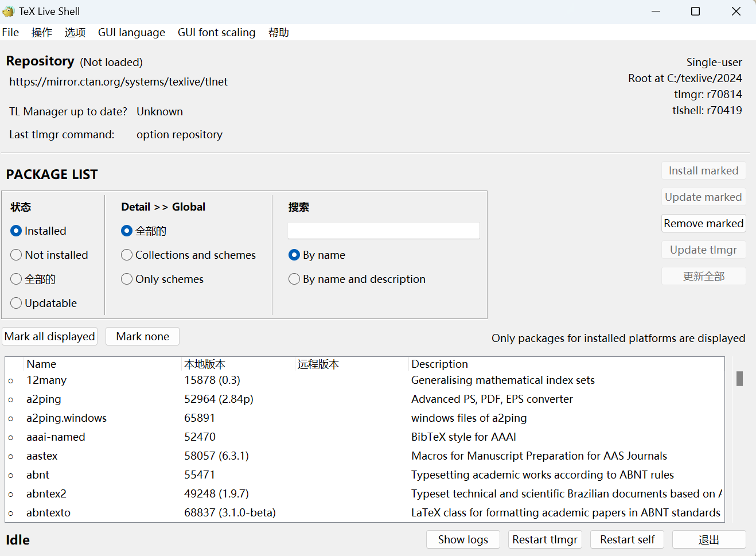Click into the package search input field
This screenshot has height=556, width=756.
click(x=383, y=231)
